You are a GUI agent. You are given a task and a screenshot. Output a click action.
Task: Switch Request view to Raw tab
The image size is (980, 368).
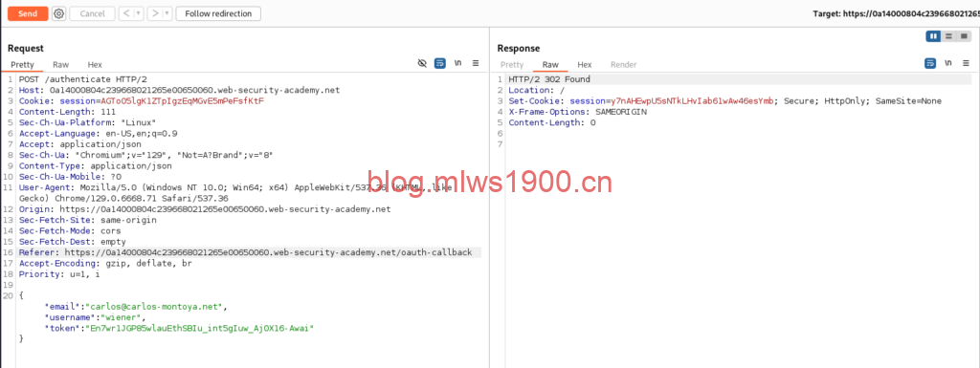pyautogui.click(x=60, y=65)
